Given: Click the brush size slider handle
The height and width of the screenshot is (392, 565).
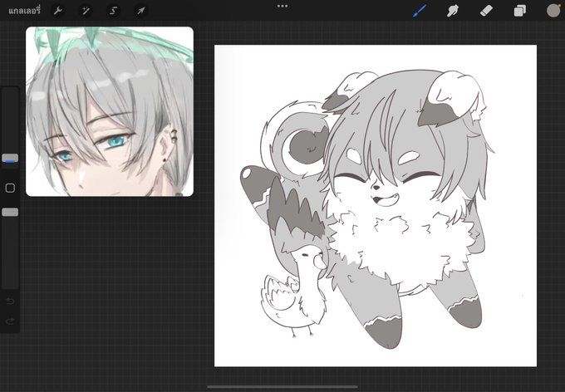Looking at the screenshot, I should click(10, 158).
